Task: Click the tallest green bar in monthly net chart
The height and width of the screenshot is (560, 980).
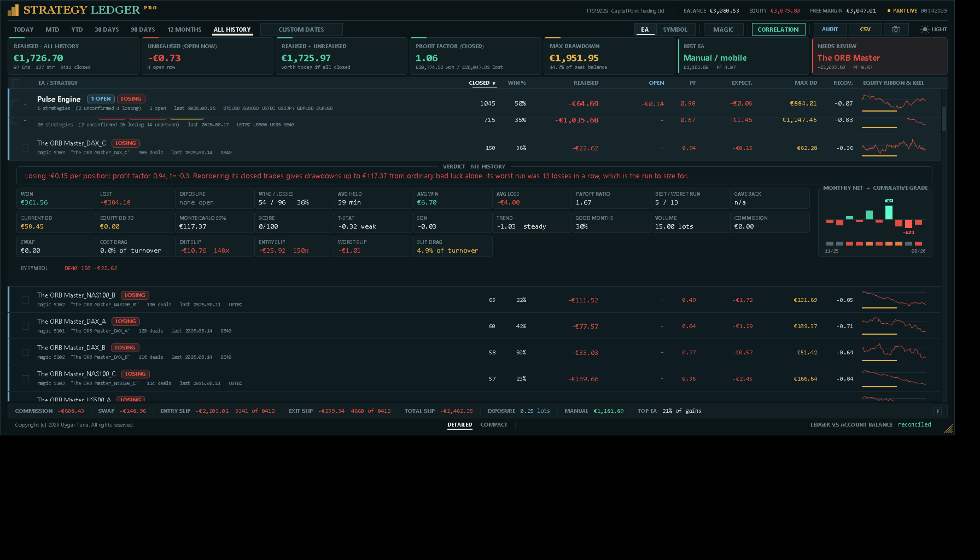Action: click(889, 212)
